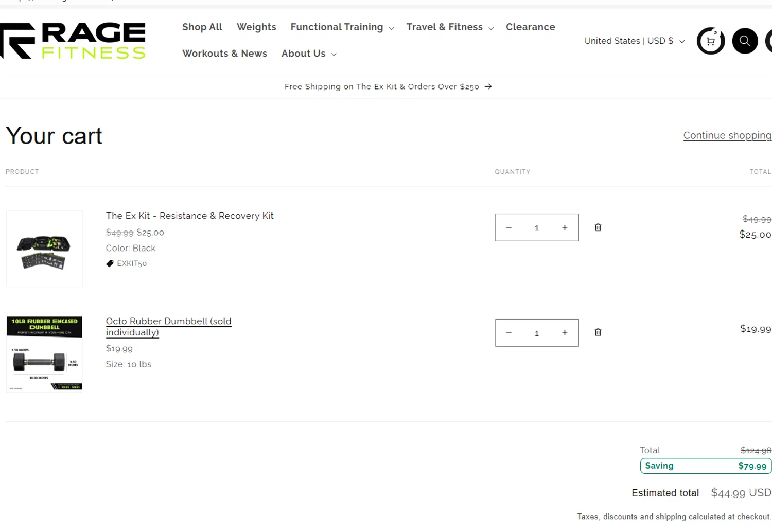Click the Ex Kit quantity input field
Viewport: 772px width, 532px height.
[x=537, y=227]
